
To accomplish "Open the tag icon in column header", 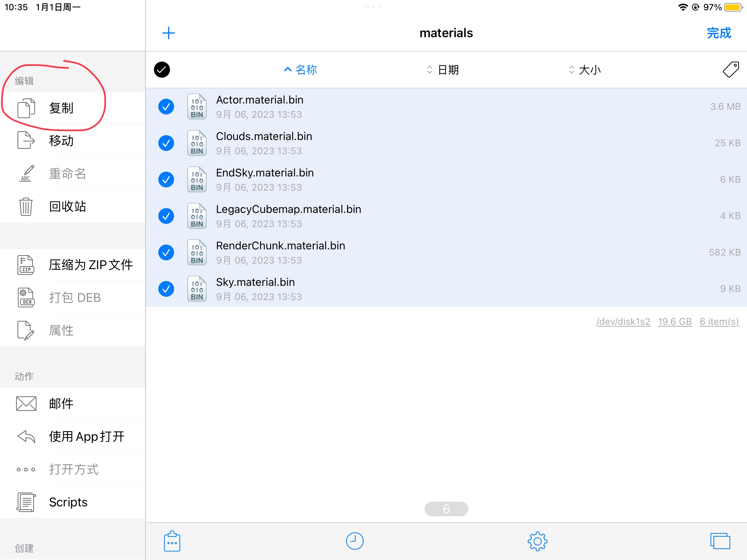I will coord(731,69).
